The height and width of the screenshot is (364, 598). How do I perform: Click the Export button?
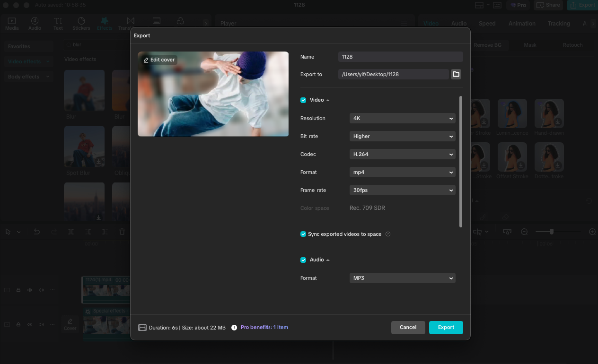446,327
